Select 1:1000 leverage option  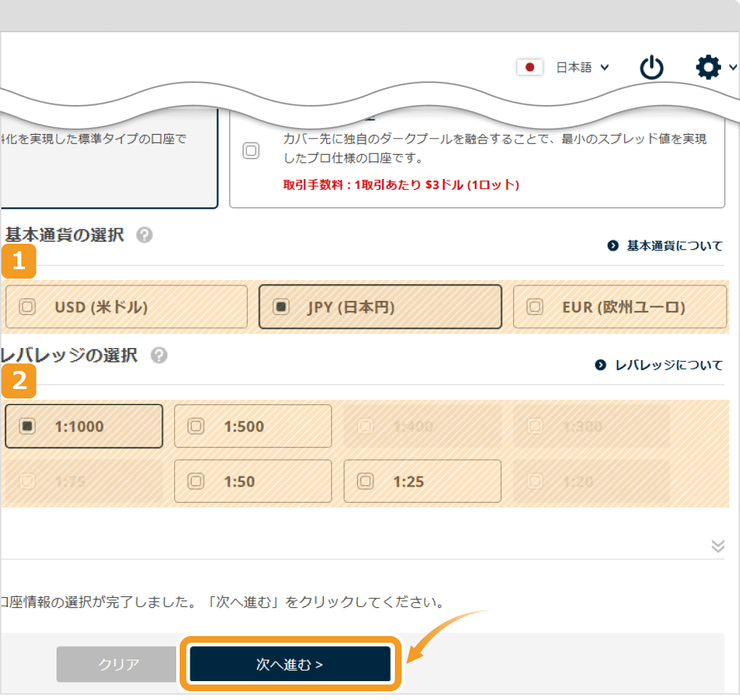point(84,426)
